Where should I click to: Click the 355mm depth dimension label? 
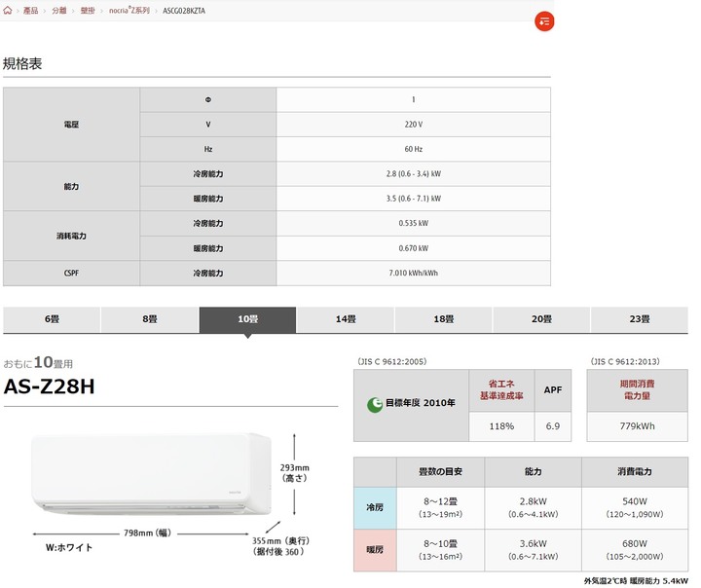click(280, 546)
